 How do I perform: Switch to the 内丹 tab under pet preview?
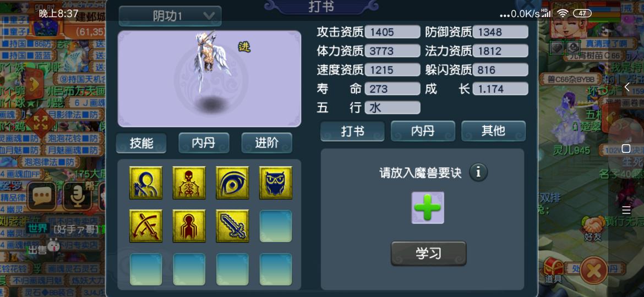pos(204,143)
